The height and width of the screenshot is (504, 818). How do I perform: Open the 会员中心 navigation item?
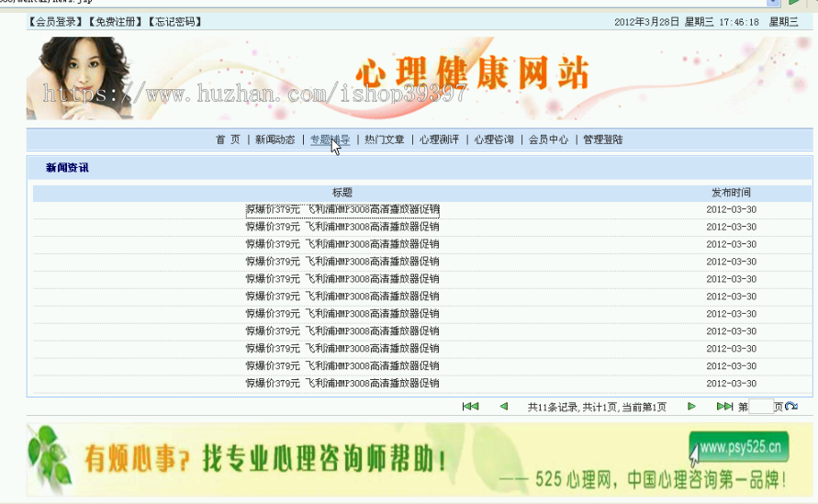(x=548, y=140)
